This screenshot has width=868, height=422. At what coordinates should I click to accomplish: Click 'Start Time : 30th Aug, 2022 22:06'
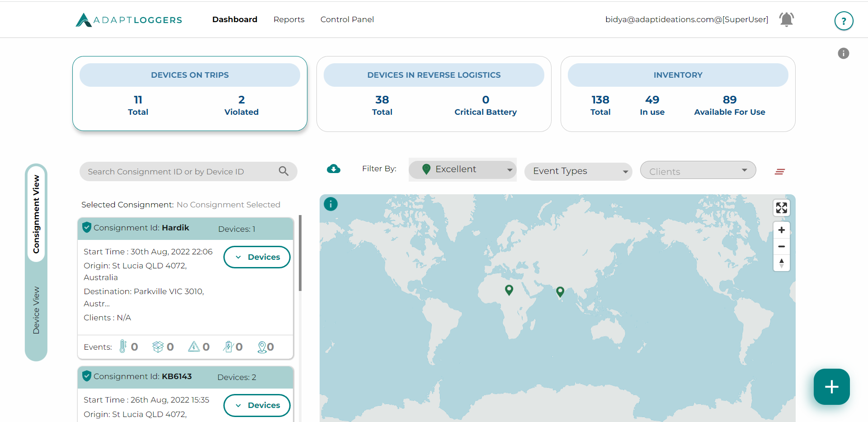pos(148,252)
